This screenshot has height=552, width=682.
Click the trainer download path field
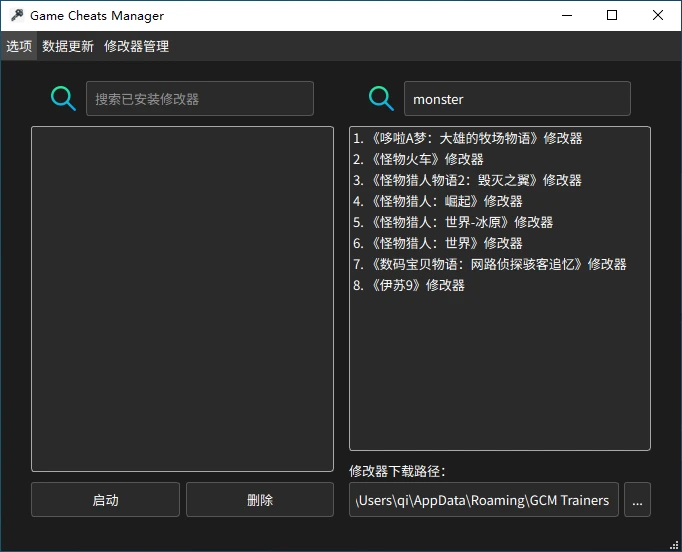[x=484, y=500]
